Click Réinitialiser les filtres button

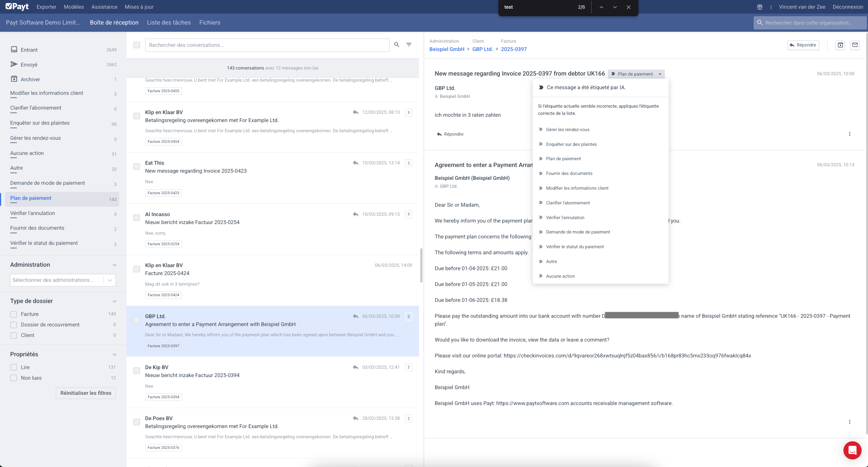tap(86, 393)
